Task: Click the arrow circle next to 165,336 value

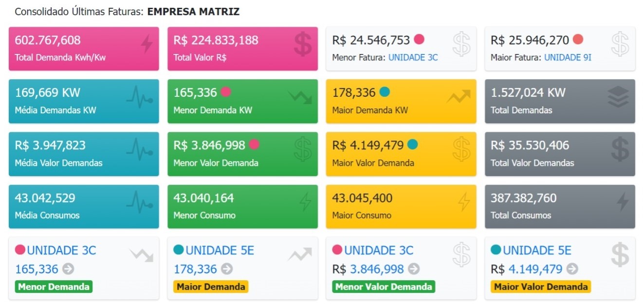Action: point(69,269)
